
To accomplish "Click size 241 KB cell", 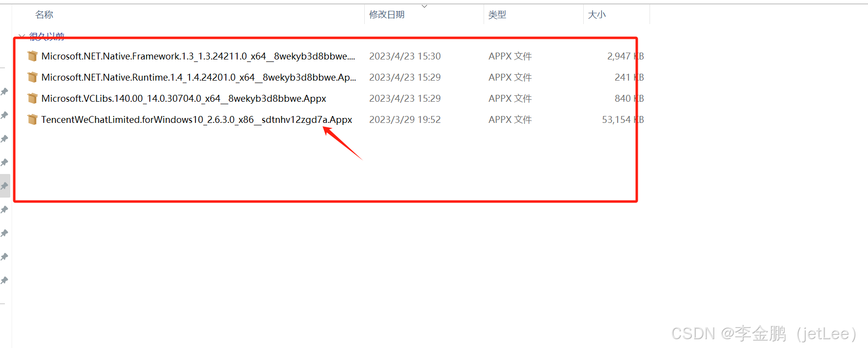I will (629, 77).
